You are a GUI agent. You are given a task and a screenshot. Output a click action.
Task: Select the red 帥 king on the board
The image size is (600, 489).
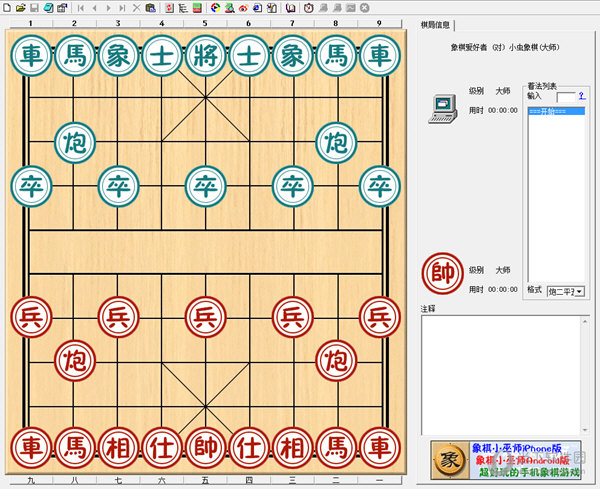coord(206,448)
